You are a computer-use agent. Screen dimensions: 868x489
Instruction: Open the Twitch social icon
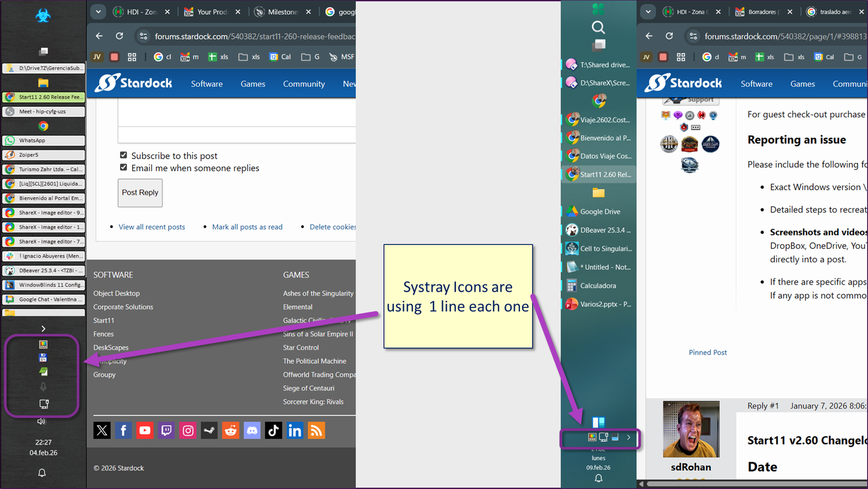(166, 431)
